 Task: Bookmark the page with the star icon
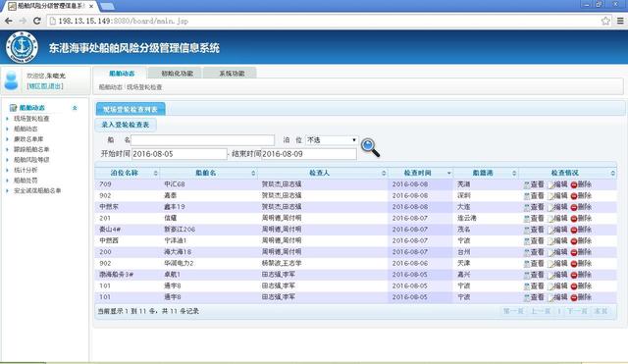click(x=605, y=21)
